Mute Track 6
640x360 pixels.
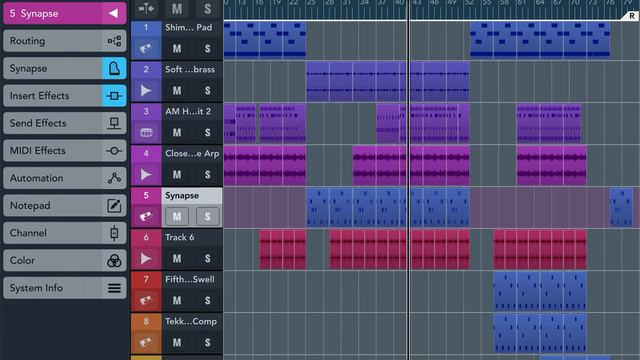point(177,258)
